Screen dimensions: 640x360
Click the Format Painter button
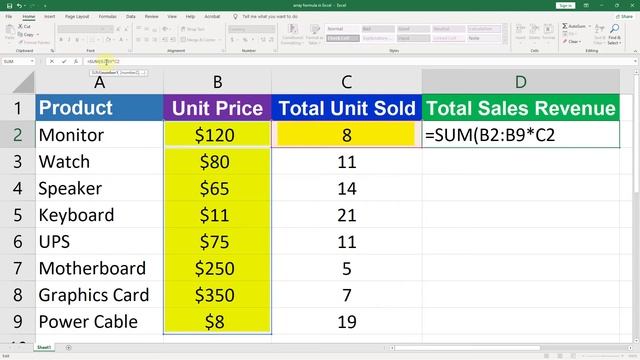[33, 42]
